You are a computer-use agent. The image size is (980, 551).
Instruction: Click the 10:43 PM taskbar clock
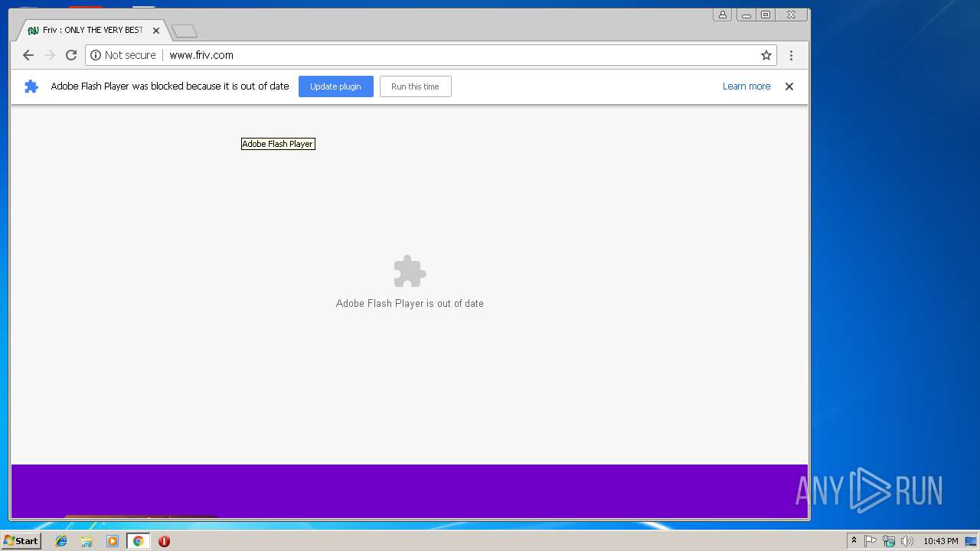(x=940, y=541)
